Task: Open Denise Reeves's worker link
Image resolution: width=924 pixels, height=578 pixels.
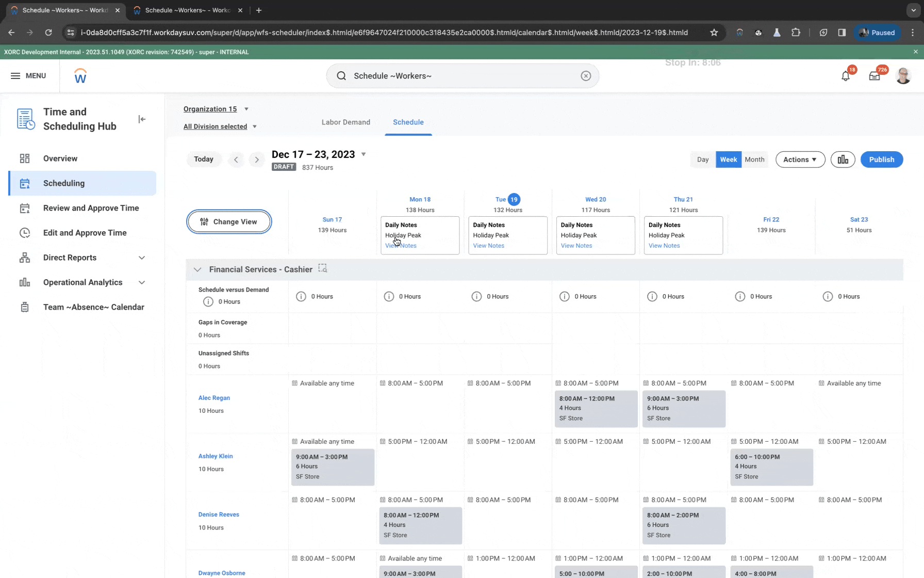Action: coord(219,515)
